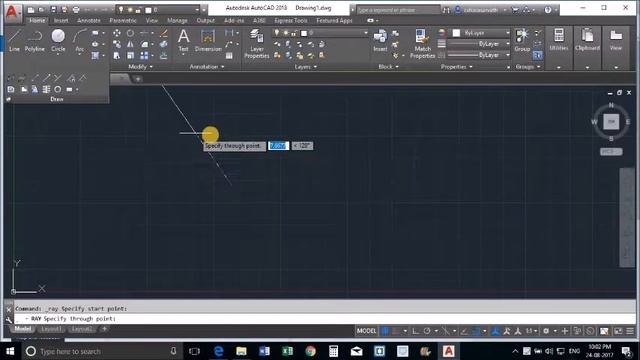
Task: Open a new drawing tab with plus
Action: coord(138,78)
